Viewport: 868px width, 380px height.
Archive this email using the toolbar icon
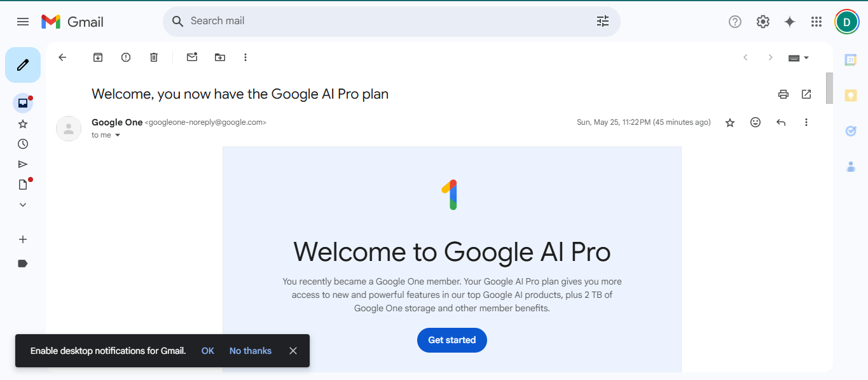click(x=98, y=57)
